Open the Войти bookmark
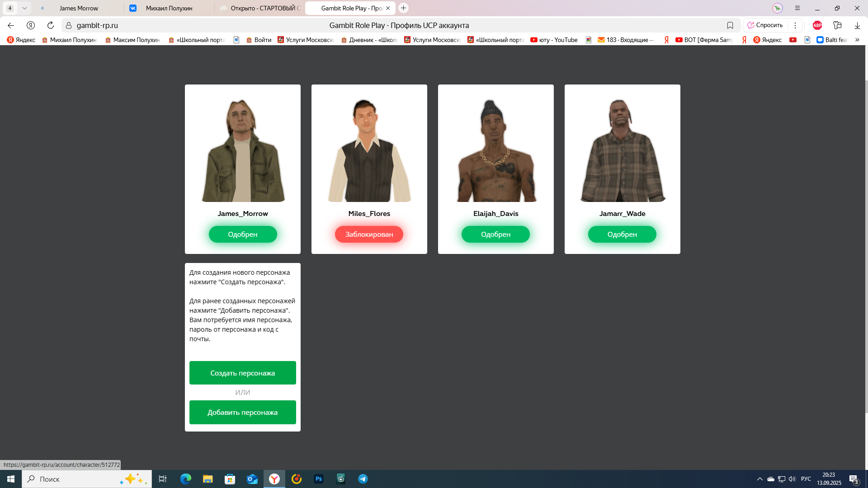 coord(259,40)
